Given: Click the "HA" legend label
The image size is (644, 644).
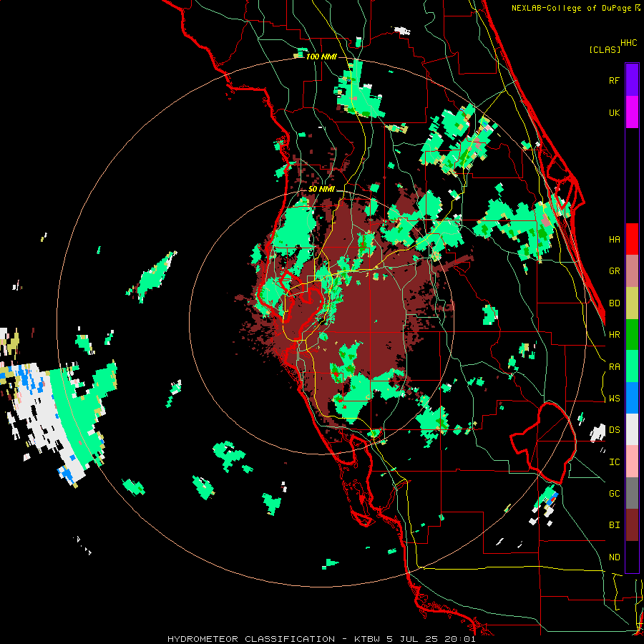Looking at the screenshot, I should click(614, 239).
